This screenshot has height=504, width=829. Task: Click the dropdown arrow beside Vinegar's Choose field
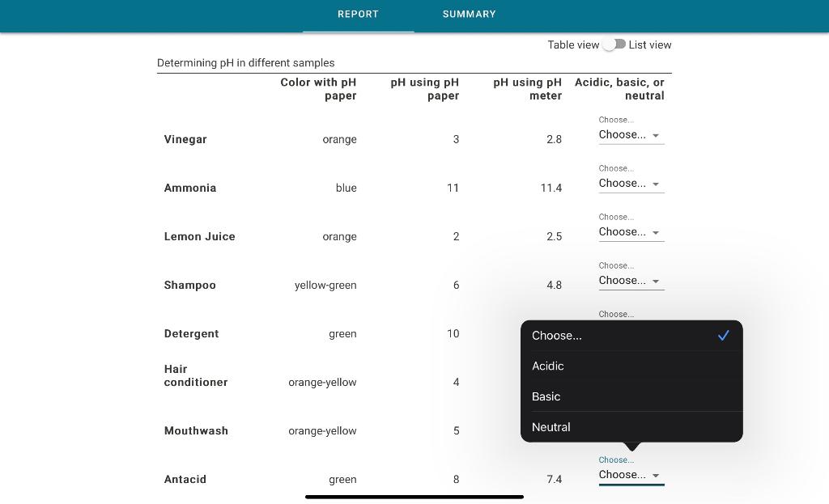(x=656, y=135)
